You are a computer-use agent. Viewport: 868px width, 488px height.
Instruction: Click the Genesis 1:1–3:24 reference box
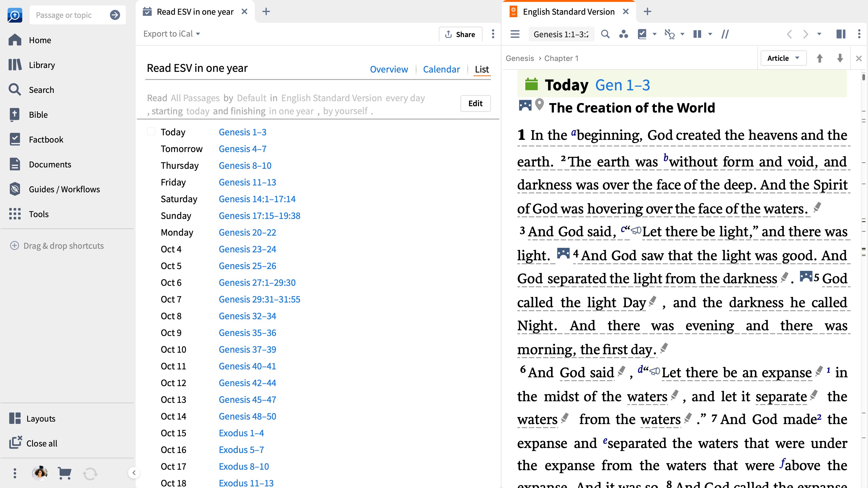(561, 34)
